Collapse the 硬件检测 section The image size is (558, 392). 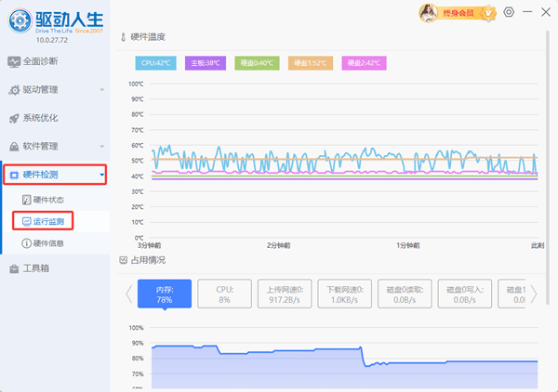coord(101,174)
